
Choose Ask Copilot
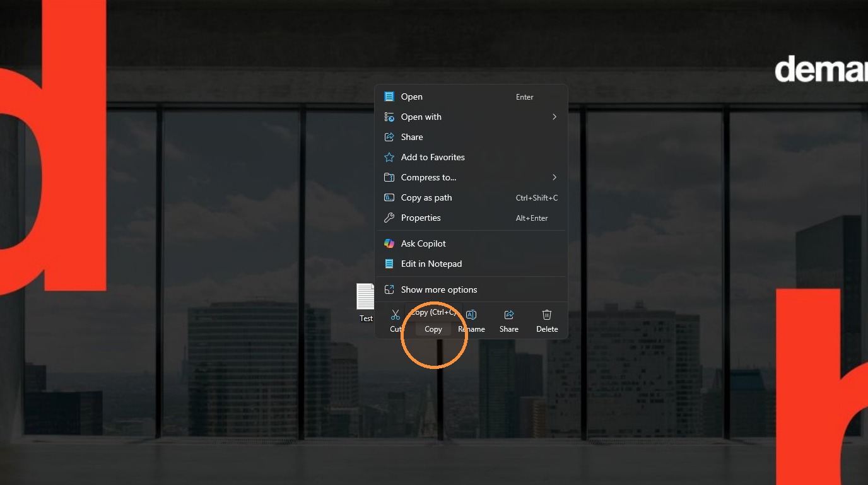coord(471,243)
